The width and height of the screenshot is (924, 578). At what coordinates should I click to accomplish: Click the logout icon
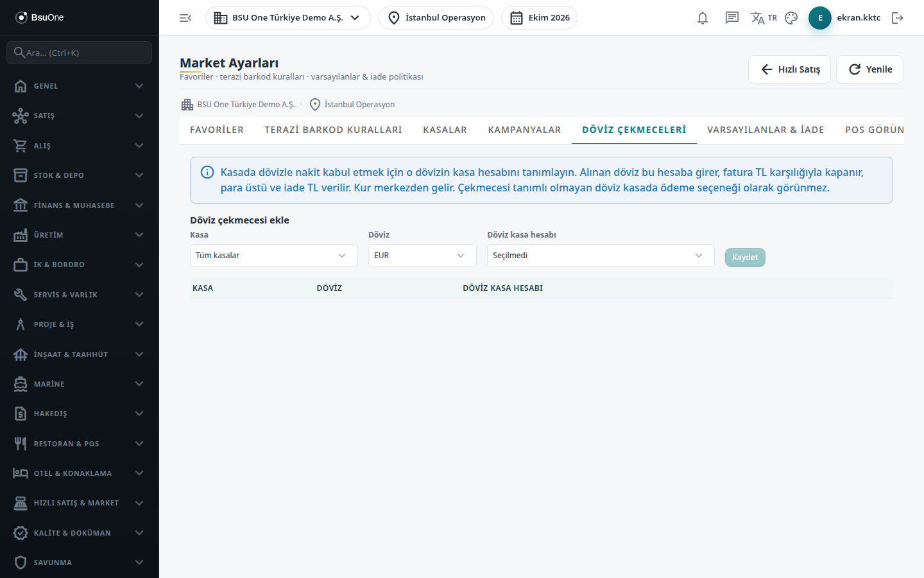point(898,18)
